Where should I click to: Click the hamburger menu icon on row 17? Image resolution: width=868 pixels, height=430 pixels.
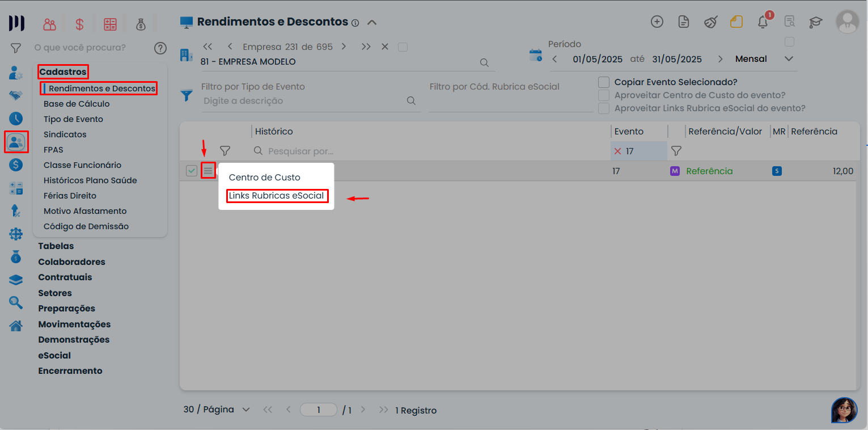click(208, 170)
